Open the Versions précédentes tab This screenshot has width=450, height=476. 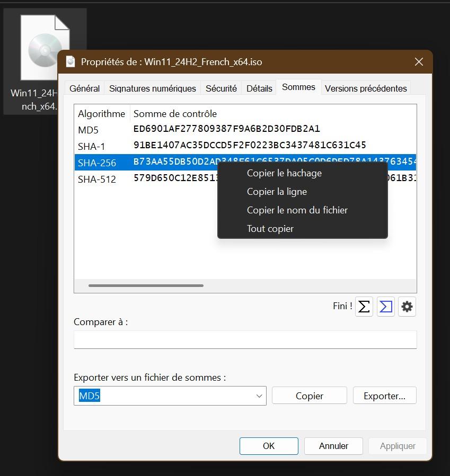[x=366, y=88]
